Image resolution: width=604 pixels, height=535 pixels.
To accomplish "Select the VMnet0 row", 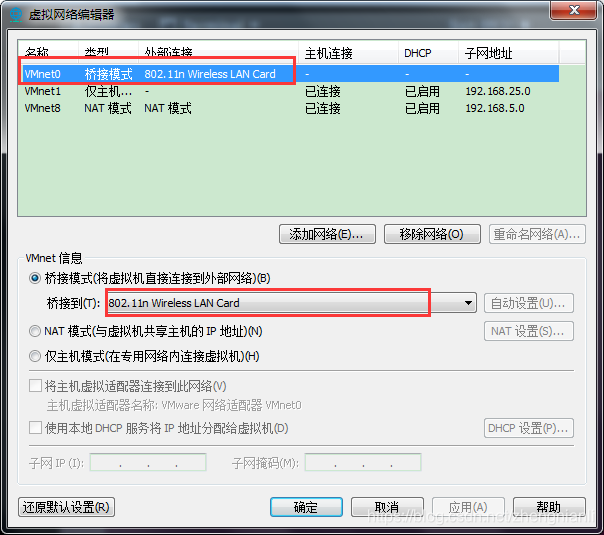I will [290, 74].
